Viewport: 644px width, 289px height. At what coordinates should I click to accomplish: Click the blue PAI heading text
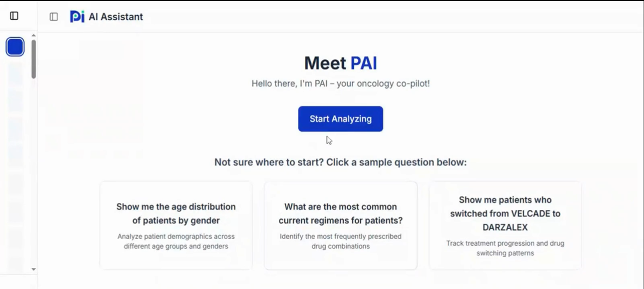[363, 63]
